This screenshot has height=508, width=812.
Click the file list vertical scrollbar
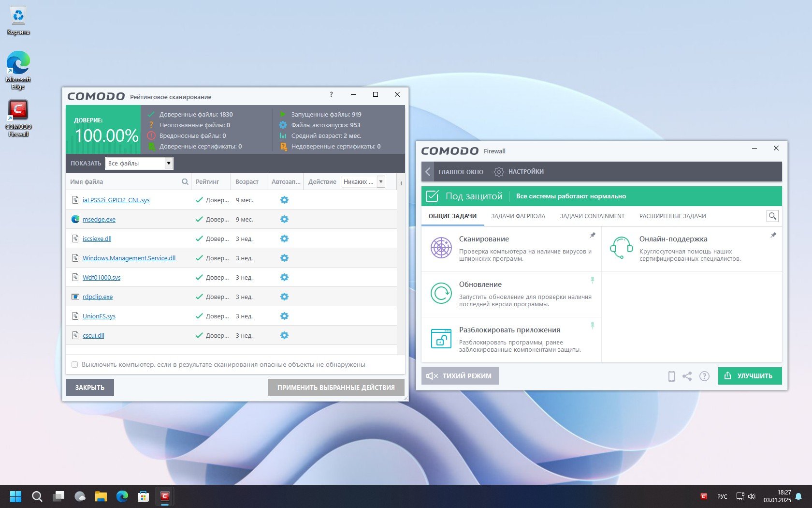point(401,266)
